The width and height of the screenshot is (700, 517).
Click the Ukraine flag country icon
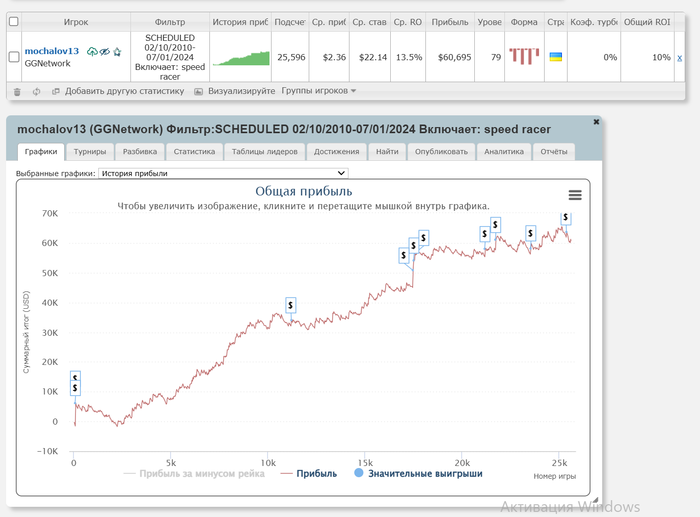click(x=555, y=57)
